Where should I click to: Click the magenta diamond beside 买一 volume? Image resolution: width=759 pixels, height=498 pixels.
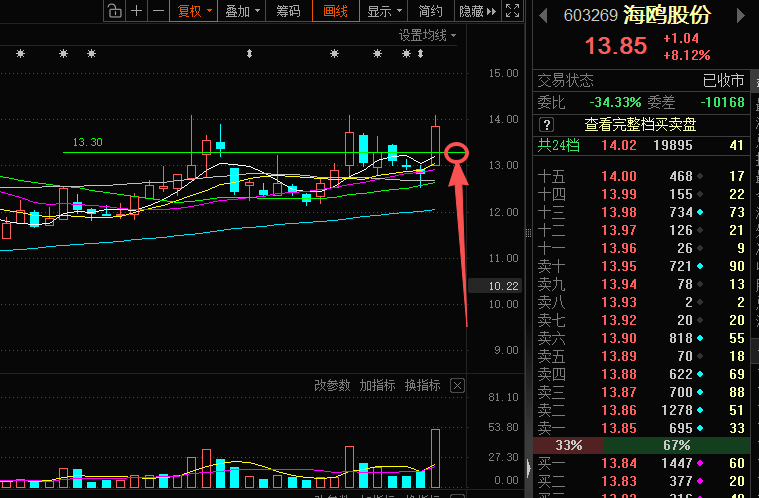[700, 463]
